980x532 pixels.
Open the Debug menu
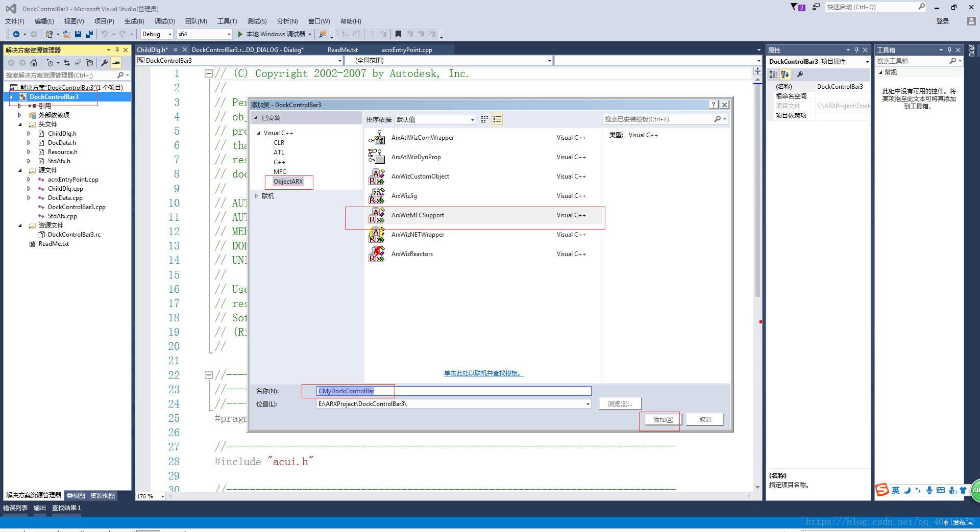(165, 21)
